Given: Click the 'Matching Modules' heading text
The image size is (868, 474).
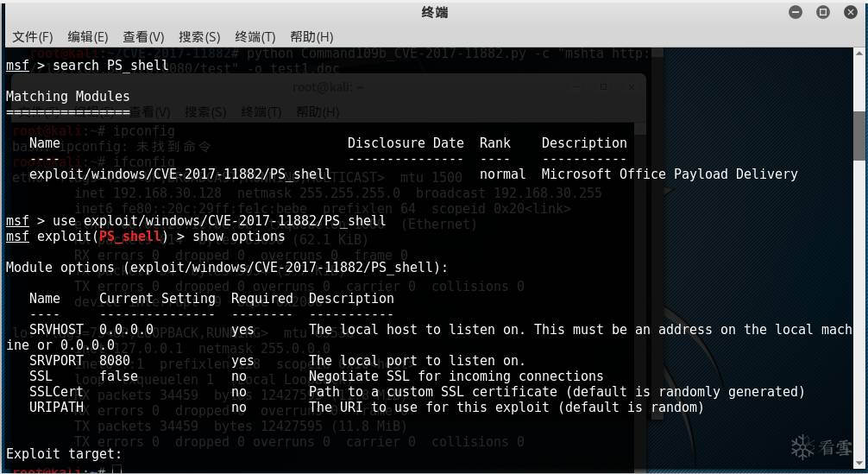Looking at the screenshot, I should [67, 96].
